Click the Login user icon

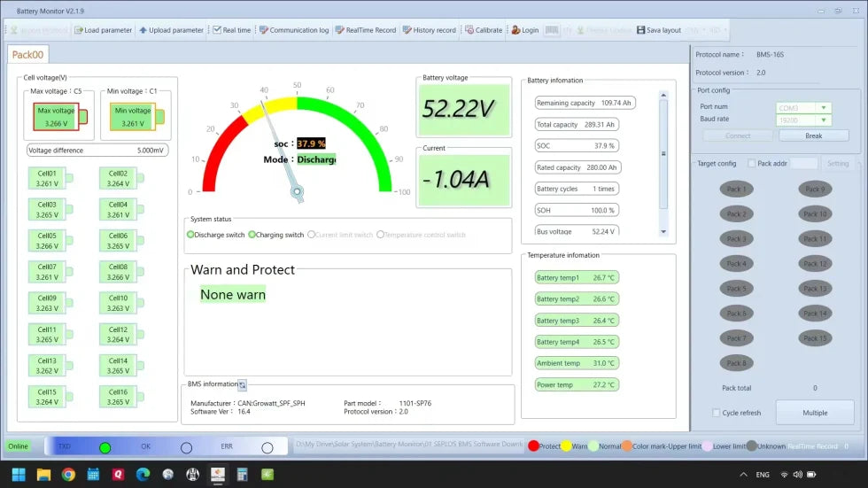click(x=515, y=30)
